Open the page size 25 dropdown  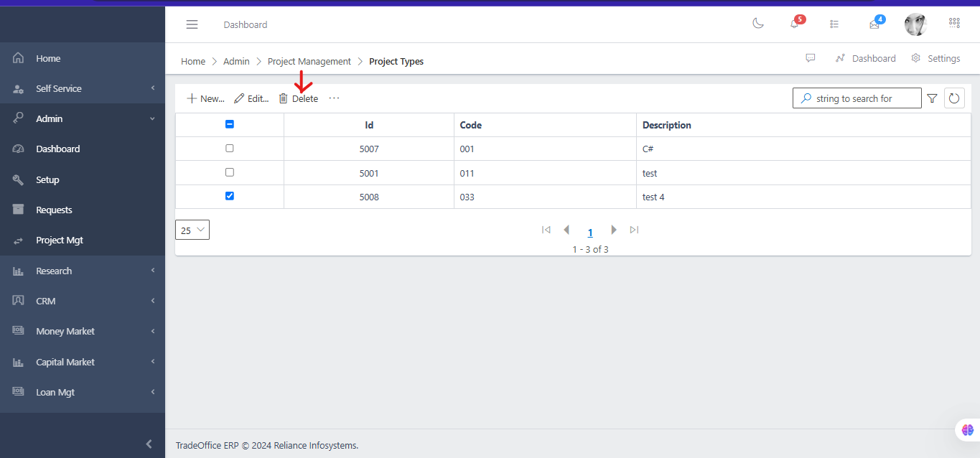pos(192,230)
